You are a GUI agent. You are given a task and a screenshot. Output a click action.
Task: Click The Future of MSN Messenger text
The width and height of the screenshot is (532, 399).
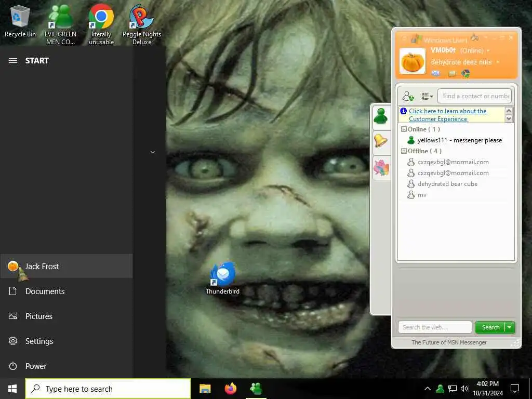pyautogui.click(x=449, y=342)
